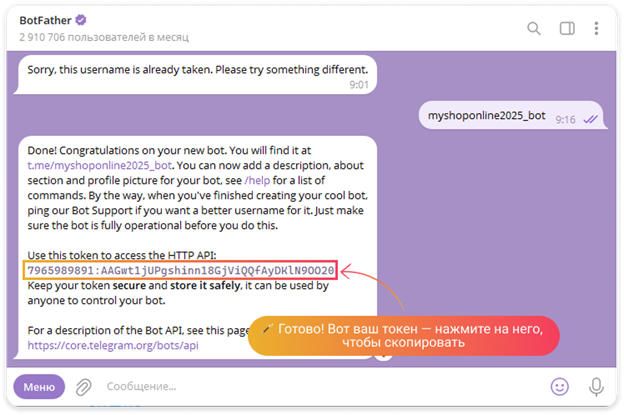Open the three-dot chat options menu
Screen dimensions: 624x415
[597, 28]
